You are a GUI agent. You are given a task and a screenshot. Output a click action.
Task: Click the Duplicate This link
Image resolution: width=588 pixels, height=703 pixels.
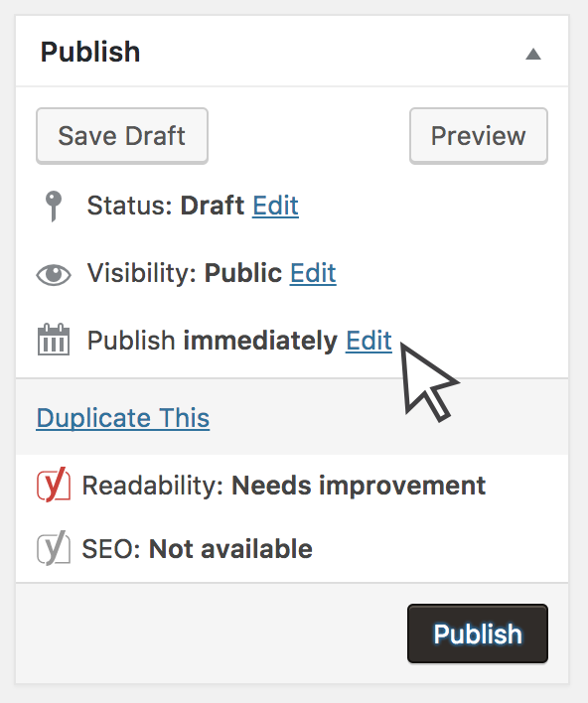click(x=123, y=418)
